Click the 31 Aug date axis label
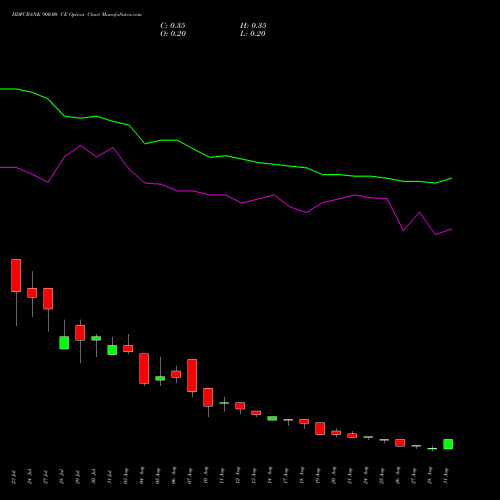 pos(446,476)
